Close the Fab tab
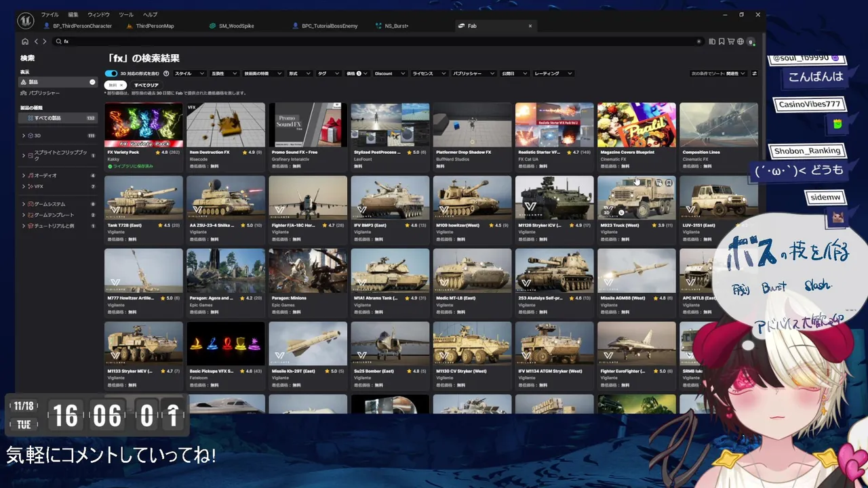 (x=530, y=26)
